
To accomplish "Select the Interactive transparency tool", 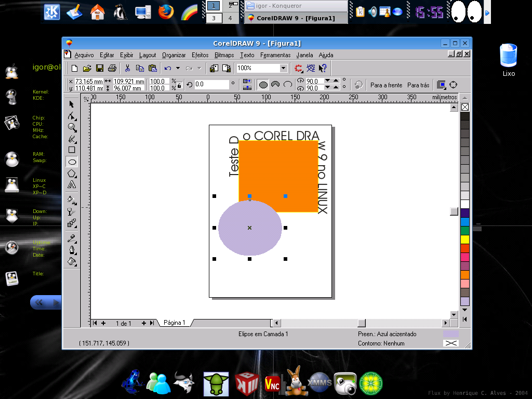I will pyautogui.click(x=72, y=212).
